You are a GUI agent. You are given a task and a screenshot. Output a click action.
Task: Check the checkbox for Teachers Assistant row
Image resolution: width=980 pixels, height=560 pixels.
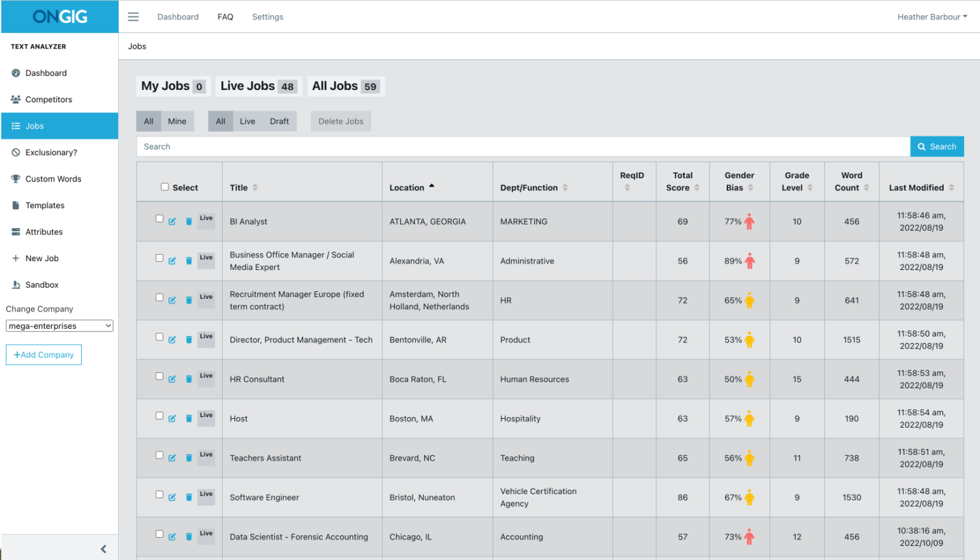(159, 454)
